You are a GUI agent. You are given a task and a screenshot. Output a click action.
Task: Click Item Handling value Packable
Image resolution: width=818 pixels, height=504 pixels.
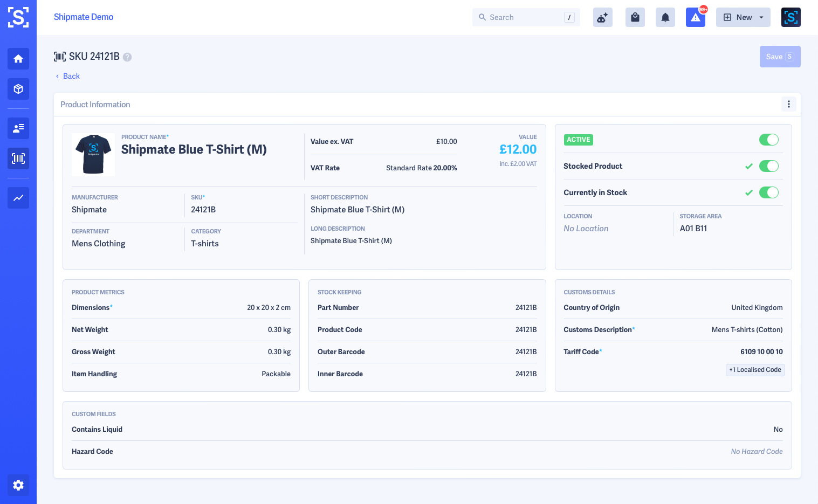tap(276, 374)
